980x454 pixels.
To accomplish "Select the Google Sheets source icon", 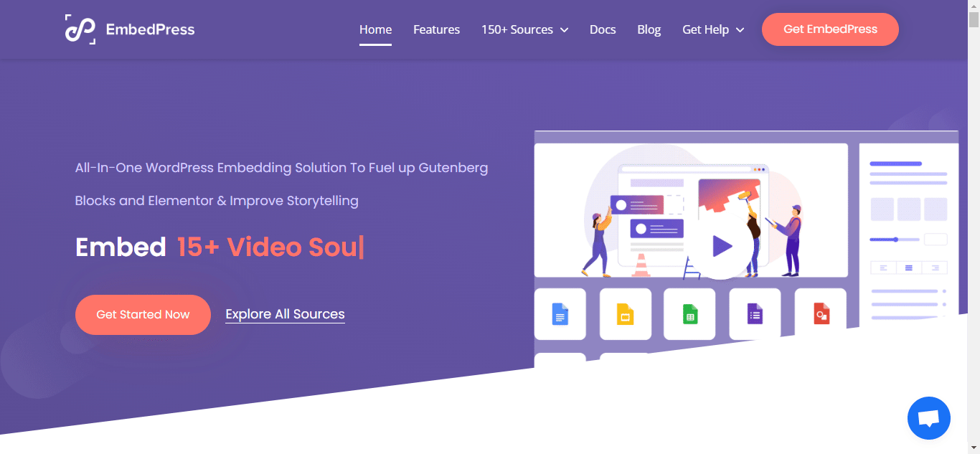I will tap(689, 313).
